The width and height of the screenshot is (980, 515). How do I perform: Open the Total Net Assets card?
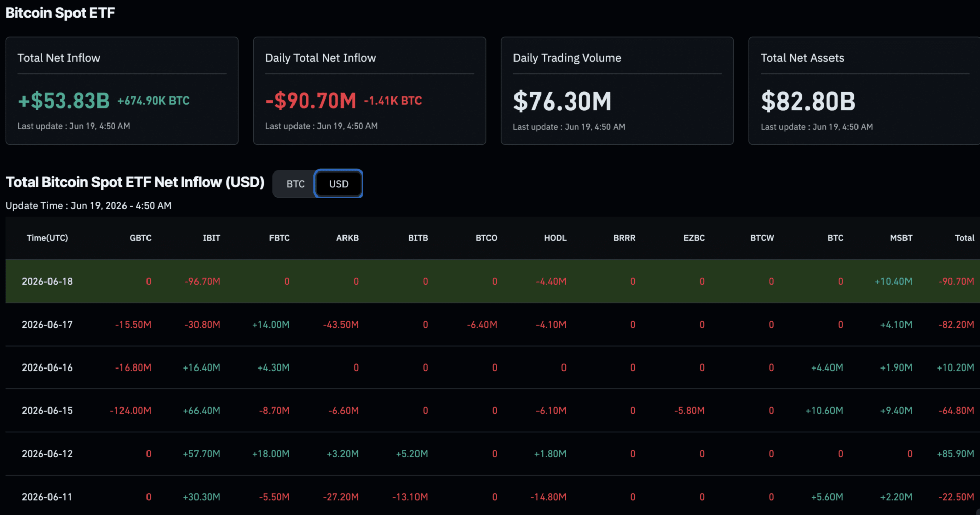point(864,91)
